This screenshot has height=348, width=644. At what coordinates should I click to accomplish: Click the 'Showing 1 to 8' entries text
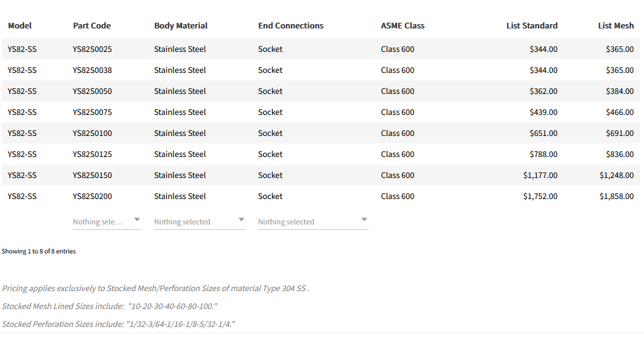coord(39,252)
